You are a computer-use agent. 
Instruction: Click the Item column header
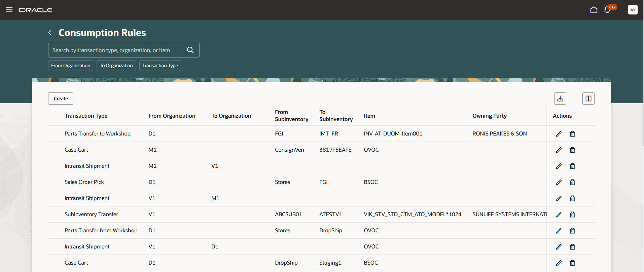[x=369, y=116]
